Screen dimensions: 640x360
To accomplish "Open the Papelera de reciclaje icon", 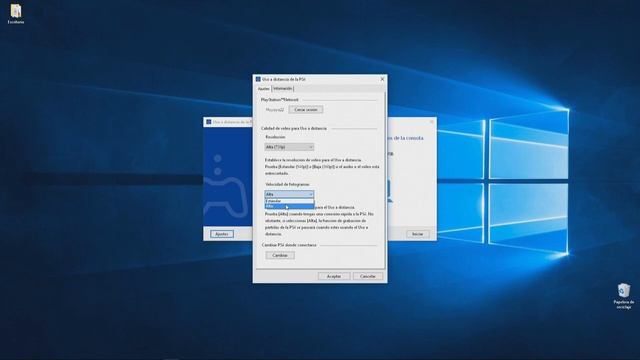I will click(x=624, y=296).
